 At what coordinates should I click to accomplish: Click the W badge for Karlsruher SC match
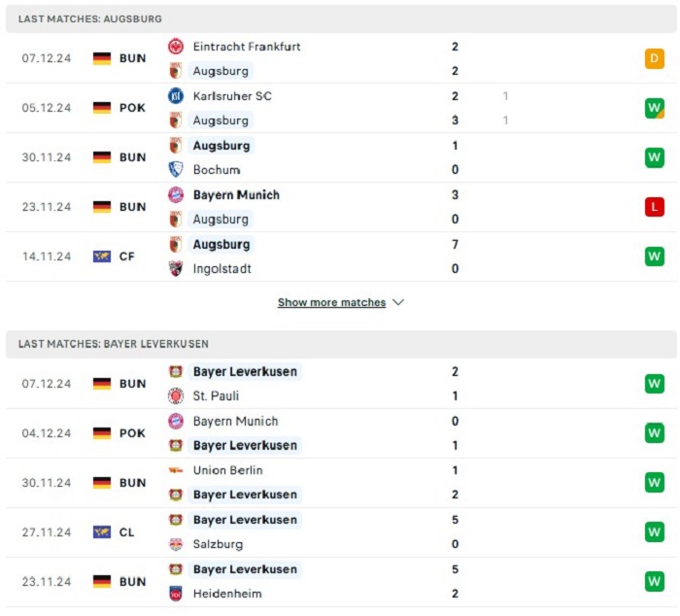[x=654, y=108]
